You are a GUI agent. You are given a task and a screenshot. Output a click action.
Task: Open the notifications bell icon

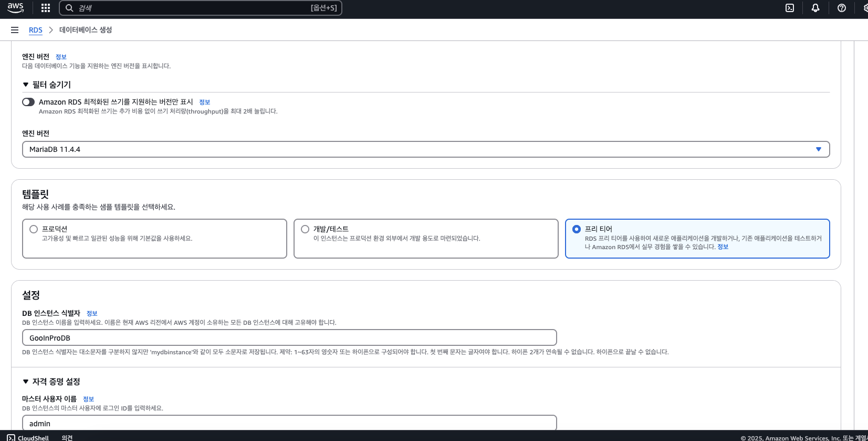(x=815, y=8)
